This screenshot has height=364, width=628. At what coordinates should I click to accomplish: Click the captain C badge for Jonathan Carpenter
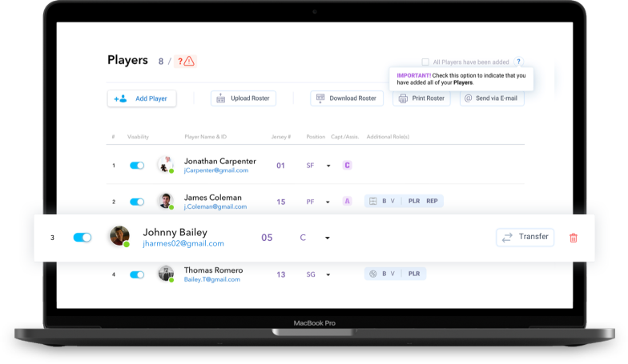tap(348, 166)
